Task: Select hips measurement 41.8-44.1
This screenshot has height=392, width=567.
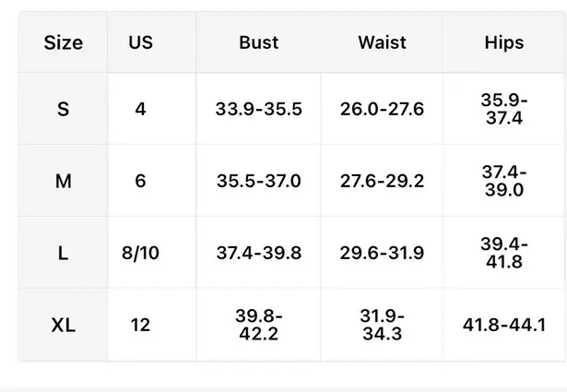Action: pos(503,325)
